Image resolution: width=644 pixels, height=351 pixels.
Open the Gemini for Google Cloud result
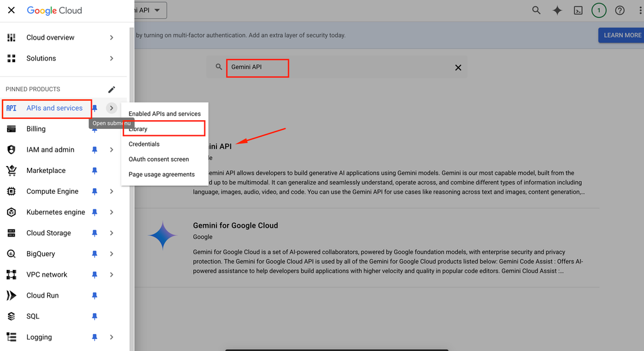point(235,225)
